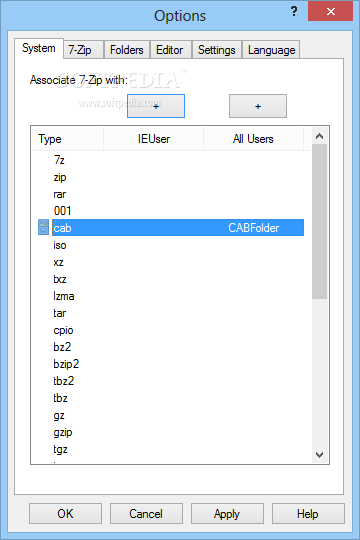
Task: Open the Language tab
Action: (271, 50)
